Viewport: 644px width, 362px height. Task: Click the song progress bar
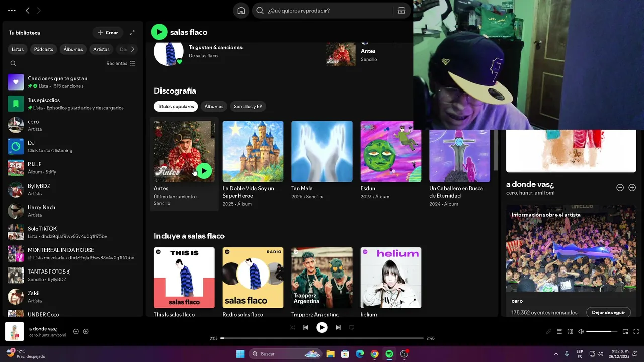click(322, 338)
